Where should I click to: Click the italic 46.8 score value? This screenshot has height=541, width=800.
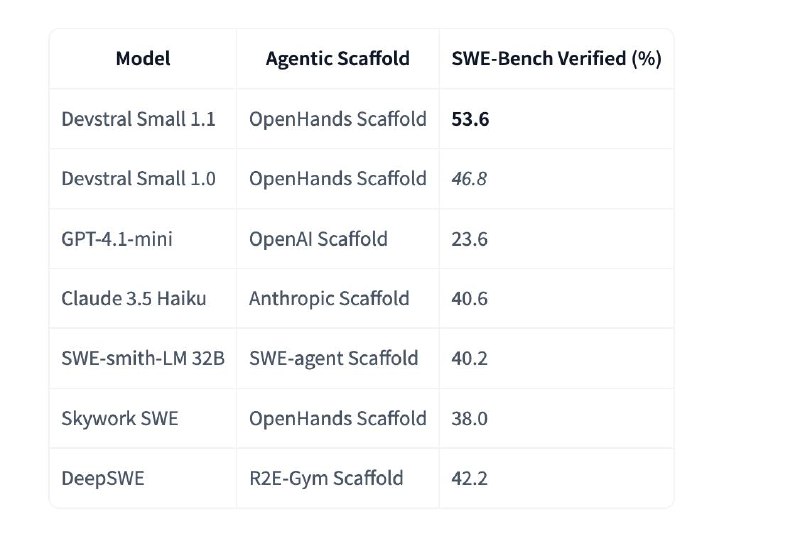click(469, 179)
